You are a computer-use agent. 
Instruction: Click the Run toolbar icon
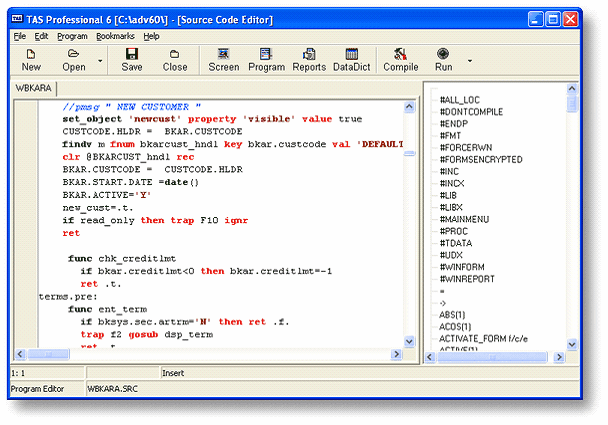point(443,54)
